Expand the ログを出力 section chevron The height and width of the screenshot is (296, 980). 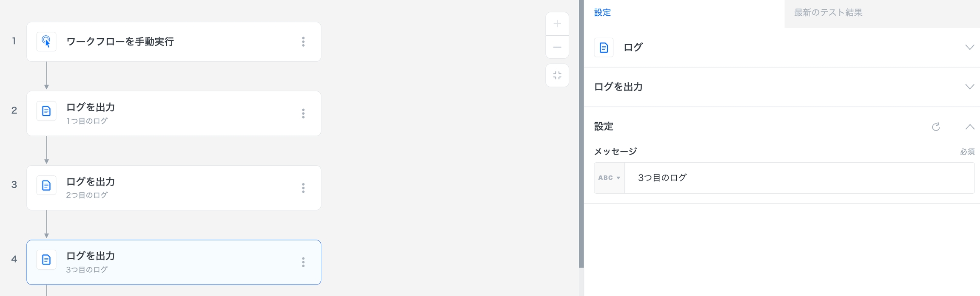(x=969, y=87)
